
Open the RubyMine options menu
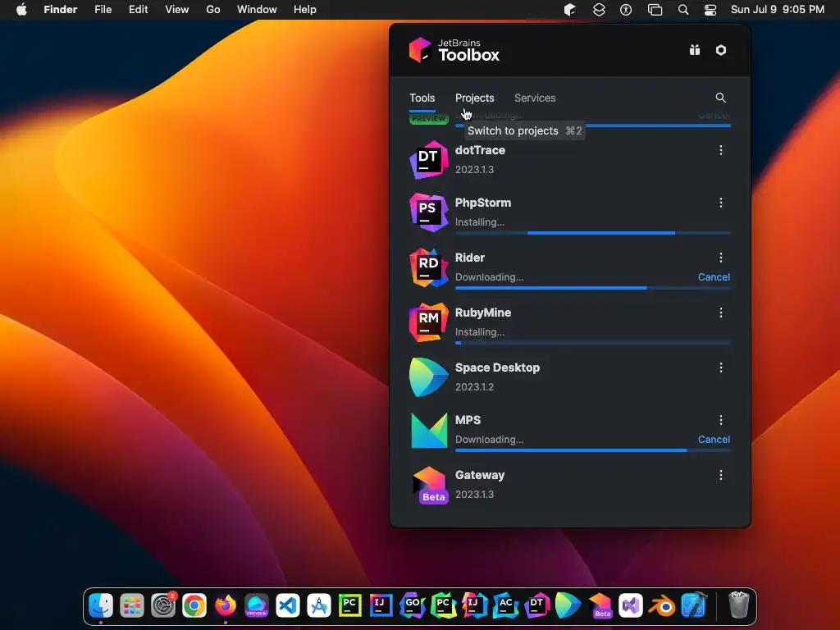pyautogui.click(x=721, y=313)
